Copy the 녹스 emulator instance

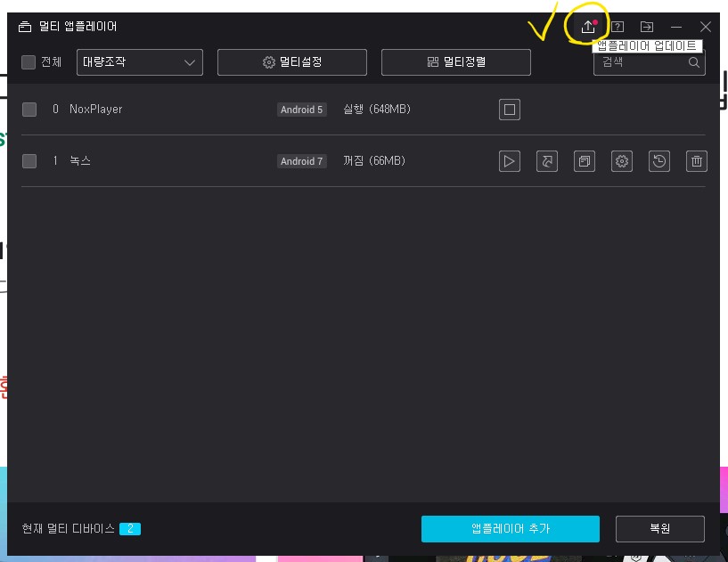point(584,161)
